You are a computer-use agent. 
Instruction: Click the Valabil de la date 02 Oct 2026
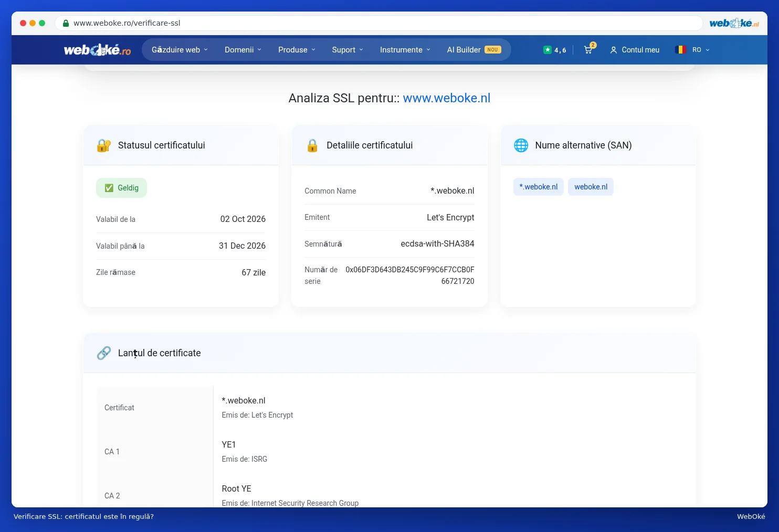click(243, 219)
